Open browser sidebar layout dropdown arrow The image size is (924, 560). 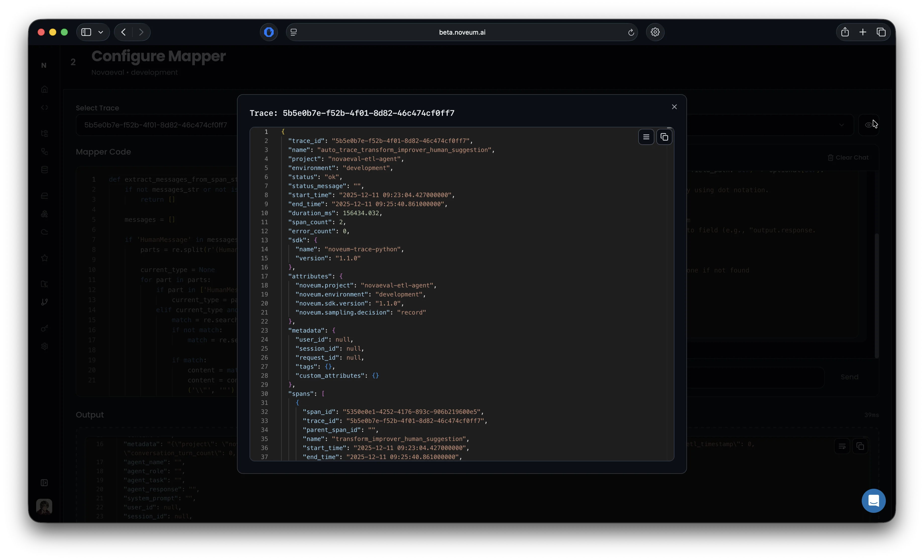coord(100,32)
